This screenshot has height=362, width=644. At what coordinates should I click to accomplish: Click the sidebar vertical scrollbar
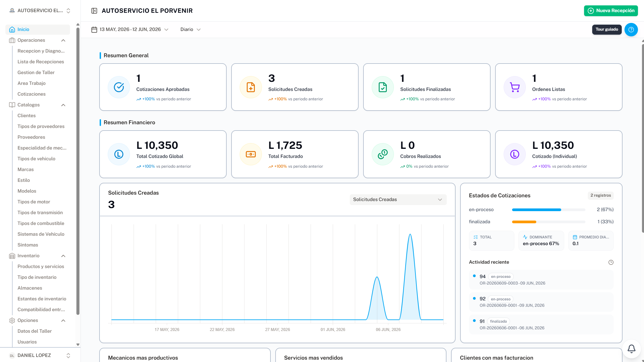pos(78,171)
